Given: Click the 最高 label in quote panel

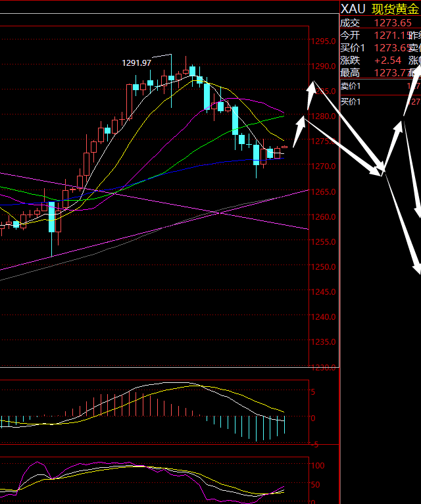Looking at the screenshot, I should coord(350,73).
